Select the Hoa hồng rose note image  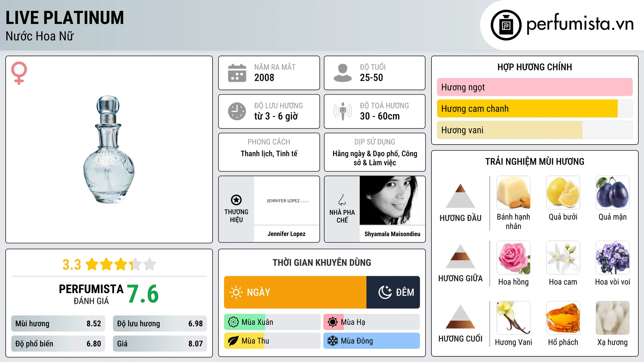[514, 258]
